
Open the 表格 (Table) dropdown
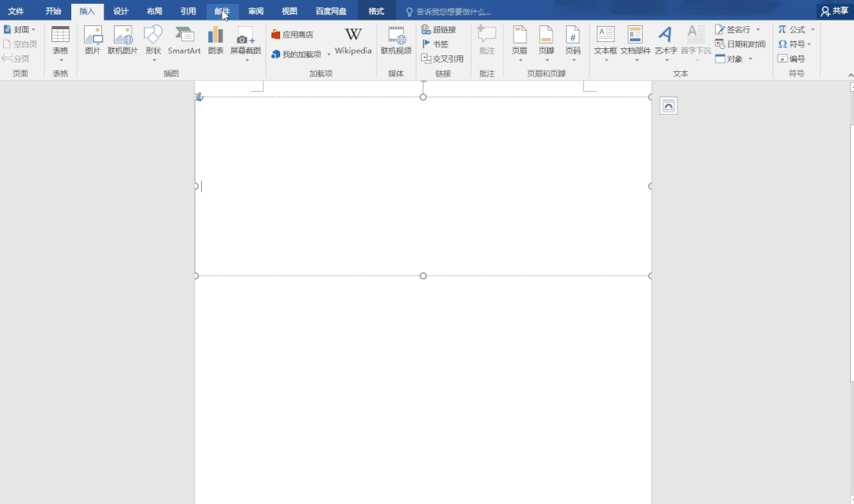pyautogui.click(x=60, y=44)
